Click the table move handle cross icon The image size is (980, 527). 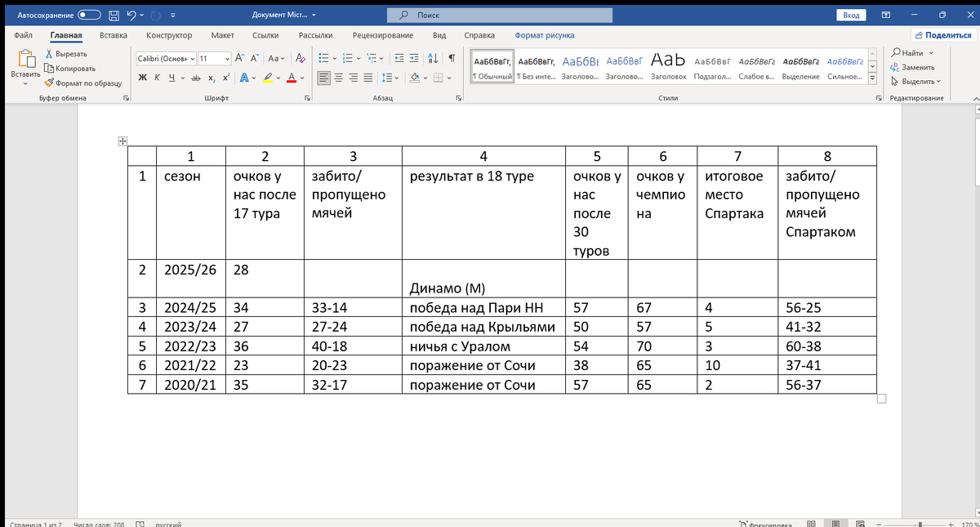tap(122, 141)
